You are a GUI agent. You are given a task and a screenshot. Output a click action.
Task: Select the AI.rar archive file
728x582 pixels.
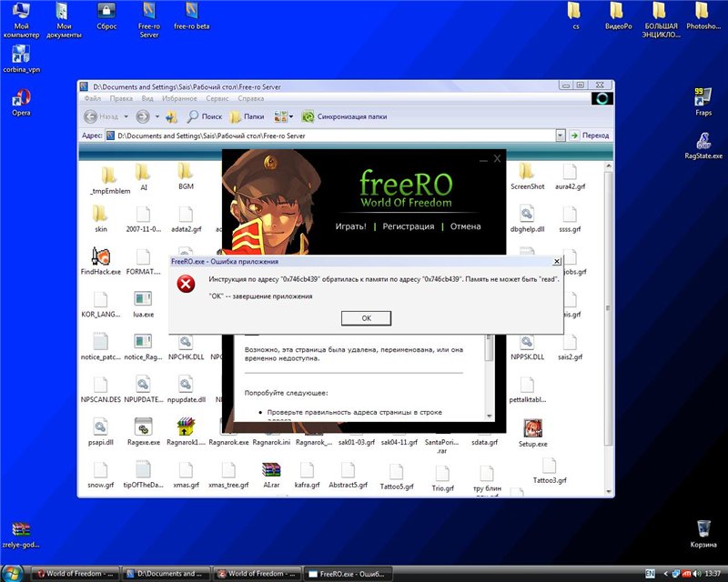tap(271, 476)
